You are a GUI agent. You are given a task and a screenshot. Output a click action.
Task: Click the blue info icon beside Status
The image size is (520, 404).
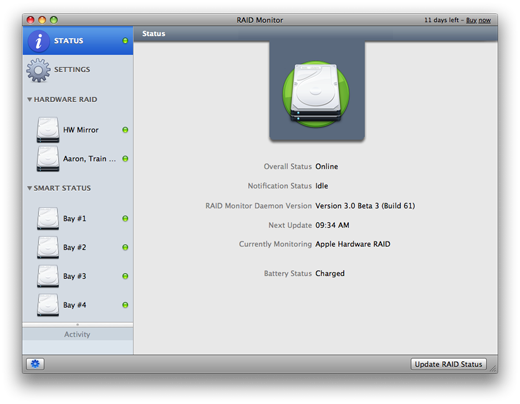pos(39,41)
